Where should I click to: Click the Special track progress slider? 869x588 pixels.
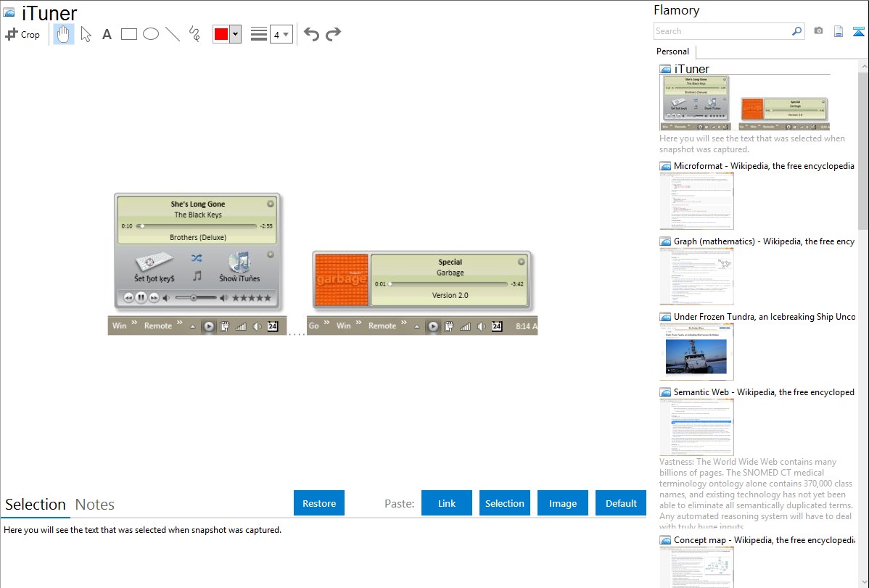coord(448,283)
